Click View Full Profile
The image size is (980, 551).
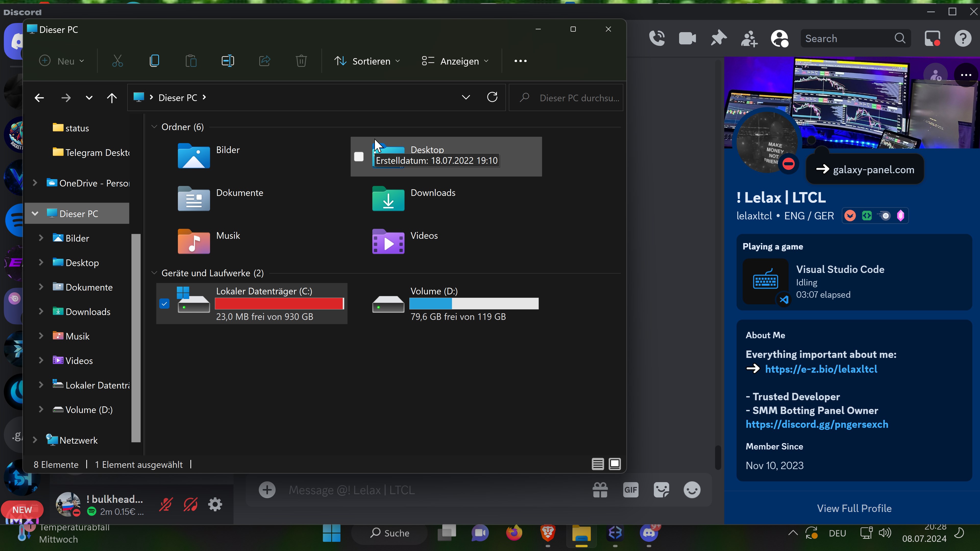pos(854,508)
